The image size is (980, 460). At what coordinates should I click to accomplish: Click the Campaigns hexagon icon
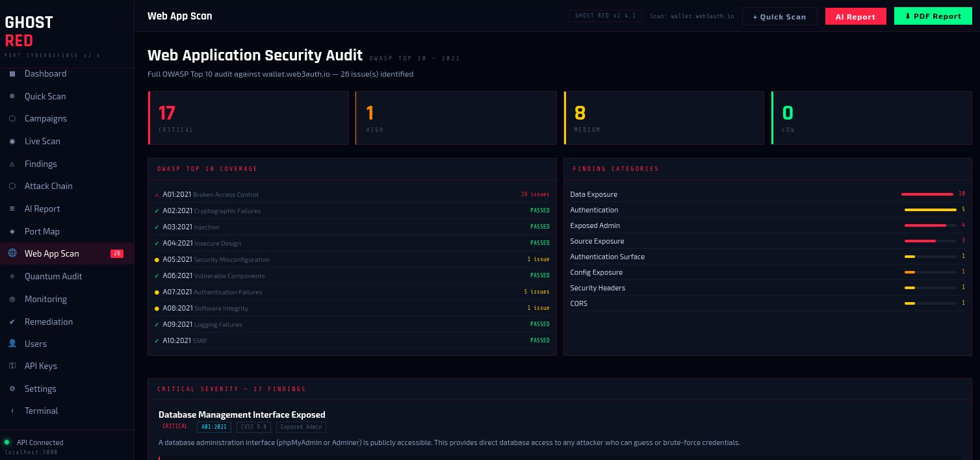tap(12, 119)
